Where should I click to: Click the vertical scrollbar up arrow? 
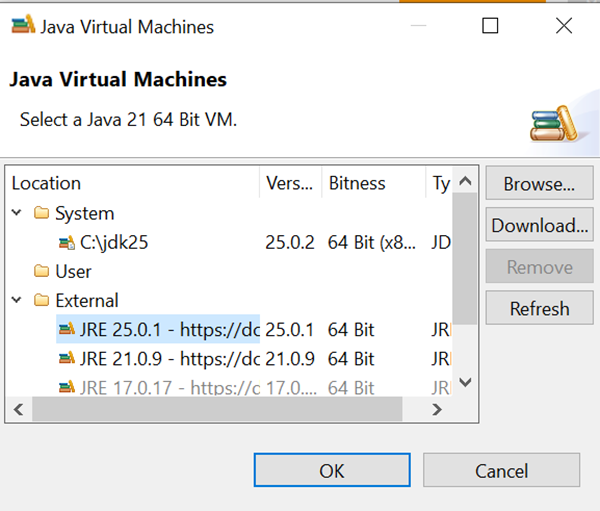(465, 180)
